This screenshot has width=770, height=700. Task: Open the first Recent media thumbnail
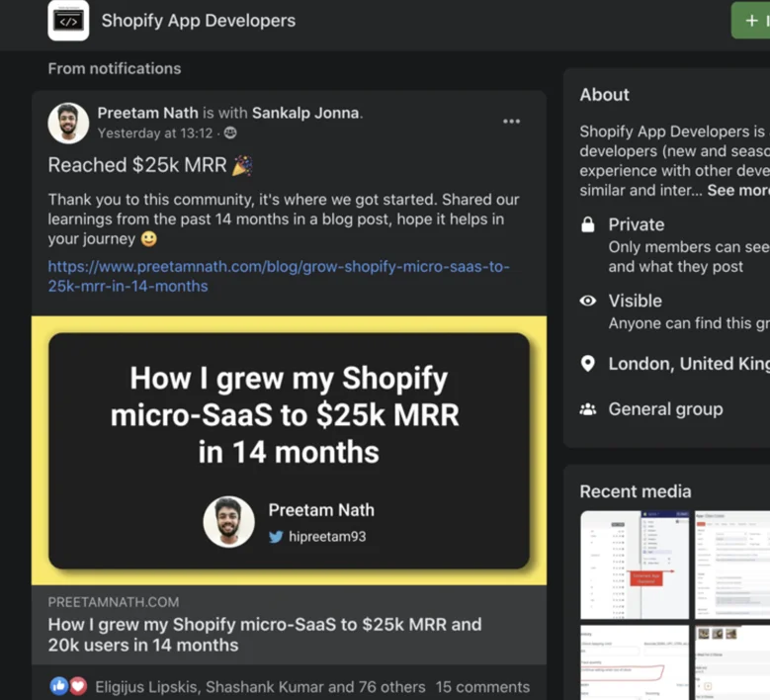634,565
